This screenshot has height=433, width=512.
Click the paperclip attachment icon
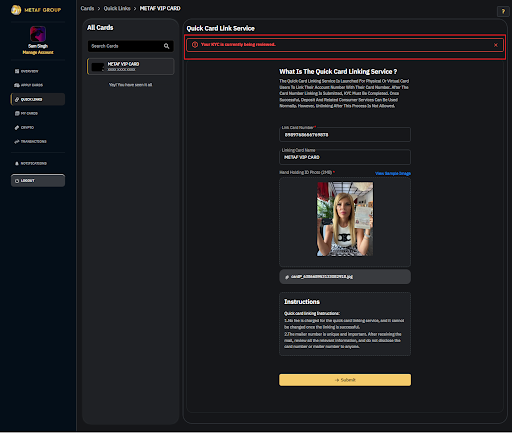tap(287, 277)
